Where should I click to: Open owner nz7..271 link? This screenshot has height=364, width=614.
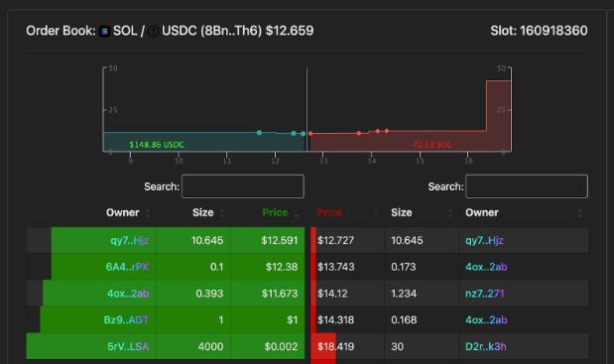click(x=485, y=294)
